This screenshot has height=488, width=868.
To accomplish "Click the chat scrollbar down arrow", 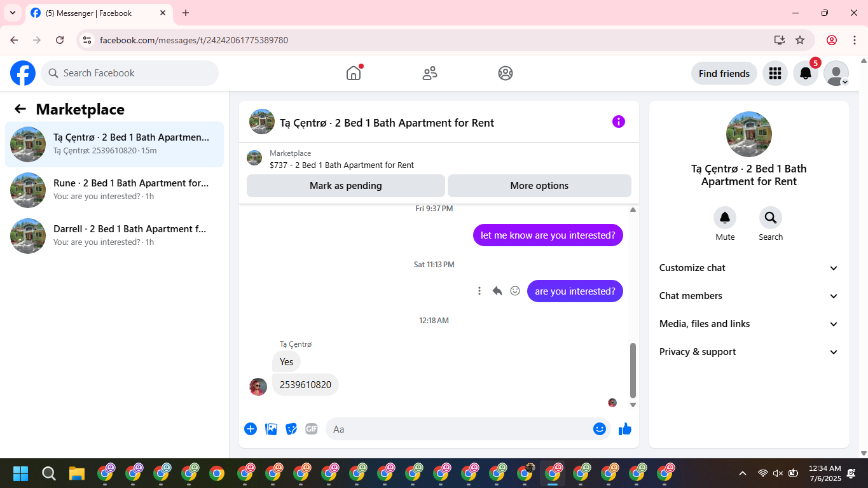I will [x=633, y=405].
